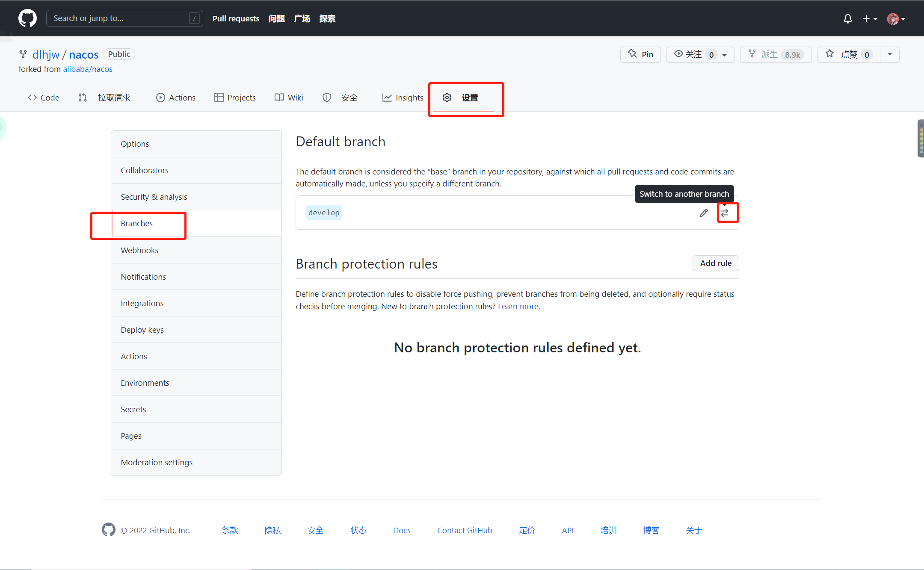Open Moderation settings in sidebar
924x570 pixels.
[x=196, y=462]
